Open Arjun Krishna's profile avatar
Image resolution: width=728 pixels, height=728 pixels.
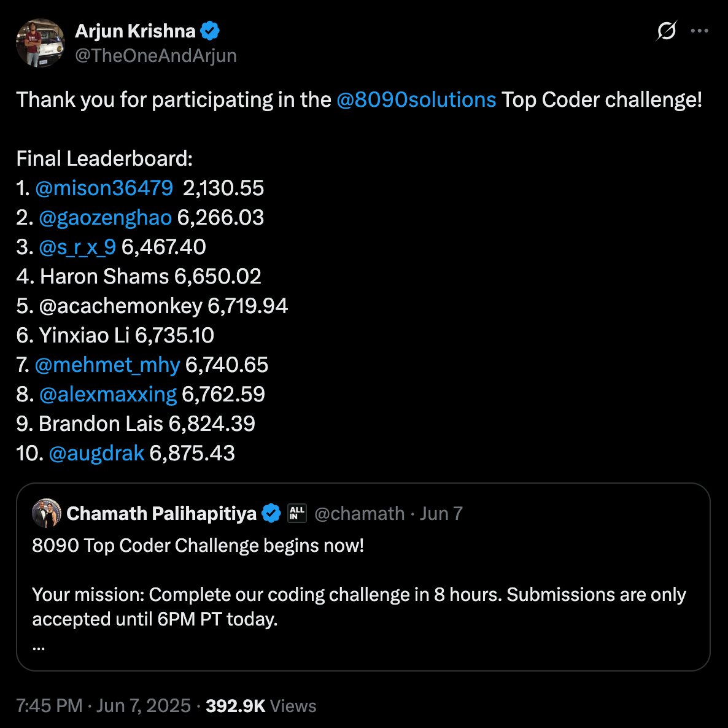point(41,42)
